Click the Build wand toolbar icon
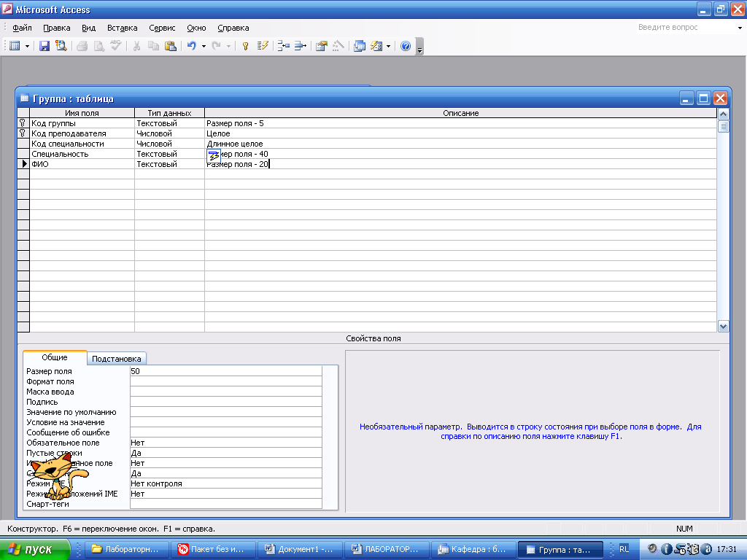Screen dimensions: 747x560 [338, 46]
